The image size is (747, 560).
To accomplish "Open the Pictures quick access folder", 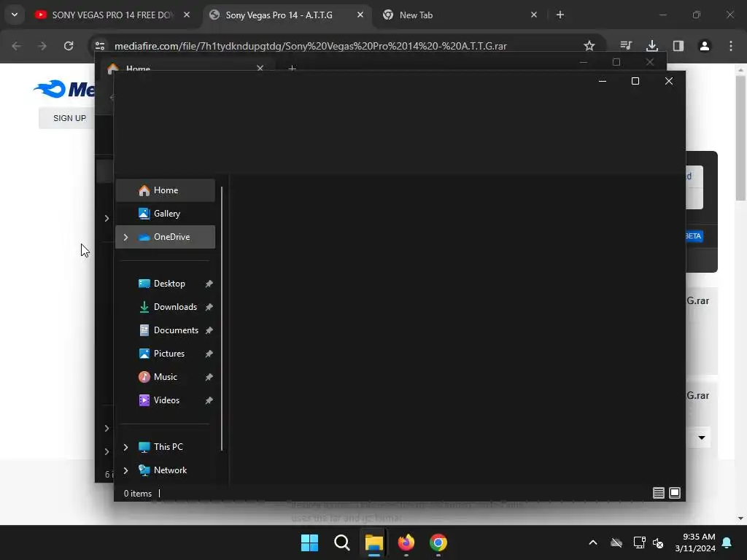I will pos(169,354).
